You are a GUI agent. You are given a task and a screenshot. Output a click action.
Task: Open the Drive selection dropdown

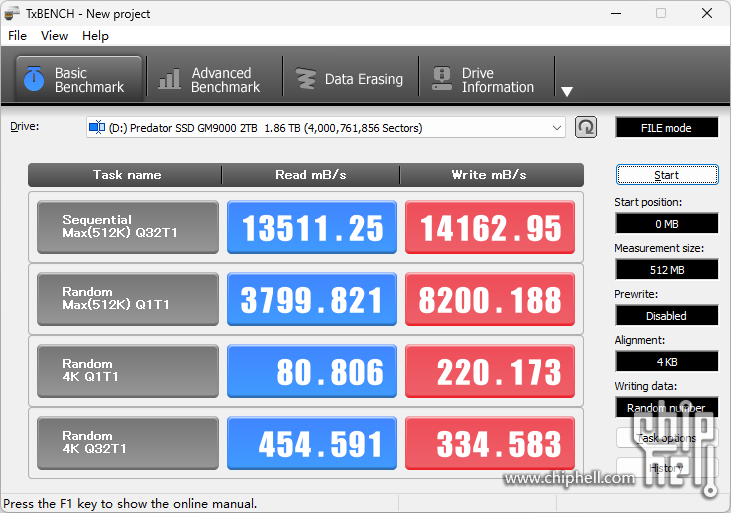(x=325, y=128)
